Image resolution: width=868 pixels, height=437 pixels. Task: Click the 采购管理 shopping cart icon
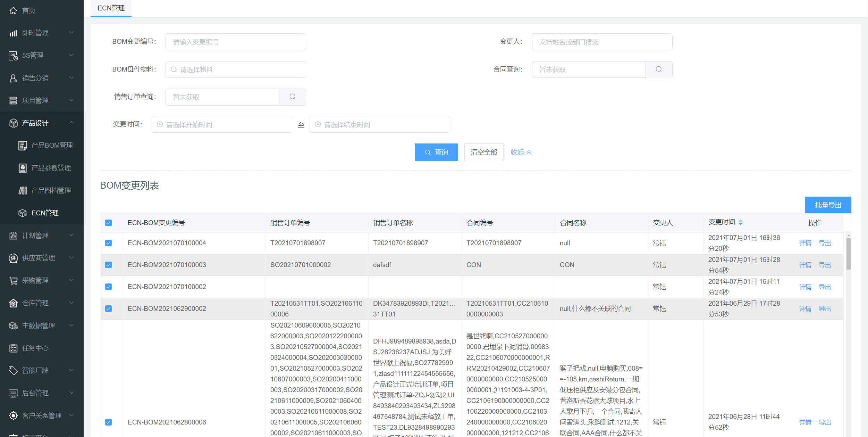pos(13,281)
